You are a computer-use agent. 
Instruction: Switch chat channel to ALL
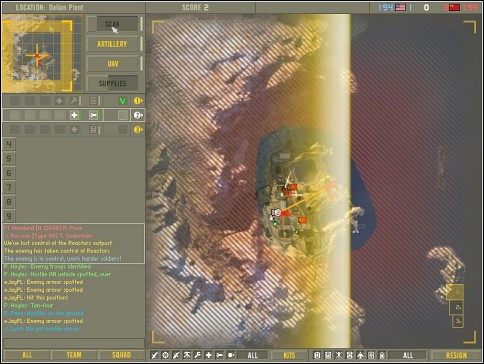coord(27,355)
